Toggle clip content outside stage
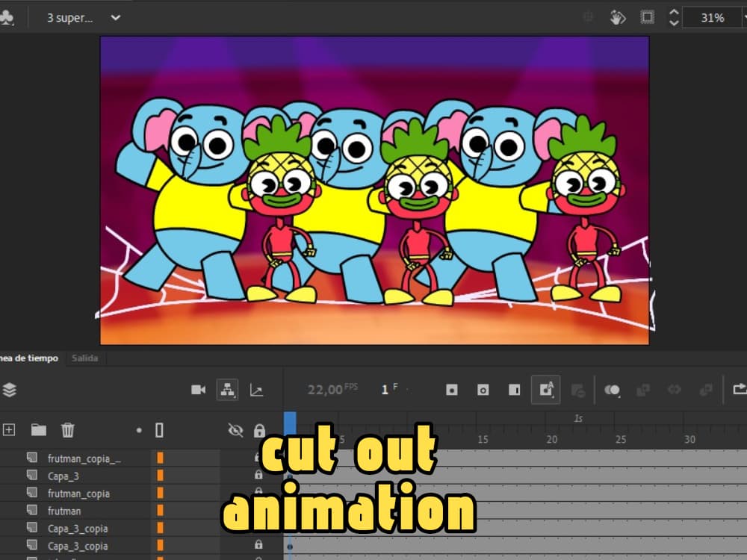Viewport: 747px width, 560px height. coord(647,18)
